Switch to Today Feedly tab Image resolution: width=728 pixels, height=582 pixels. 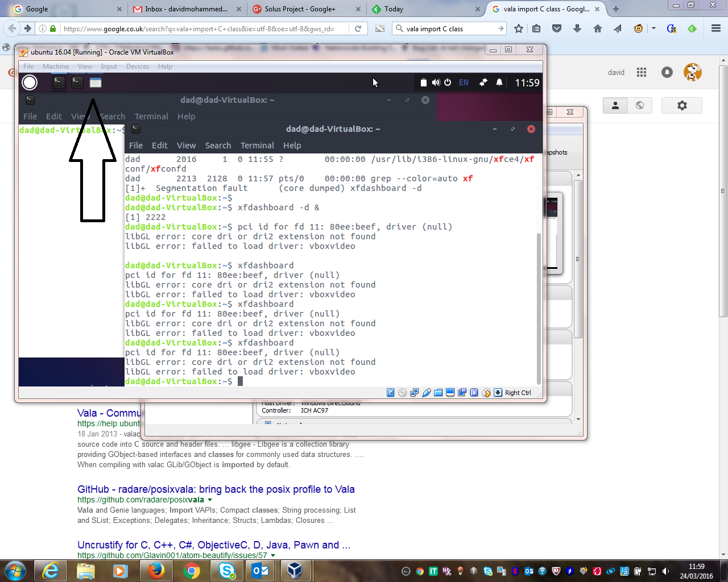[424, 9]
